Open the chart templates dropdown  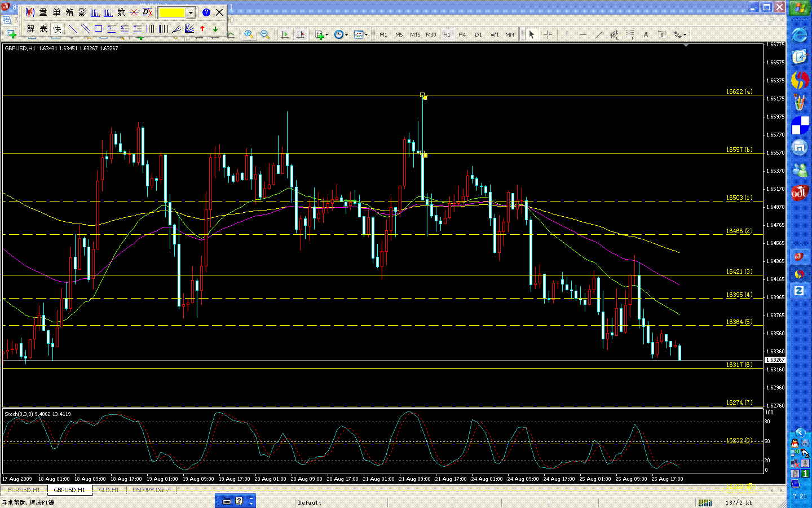pos(361,34)
